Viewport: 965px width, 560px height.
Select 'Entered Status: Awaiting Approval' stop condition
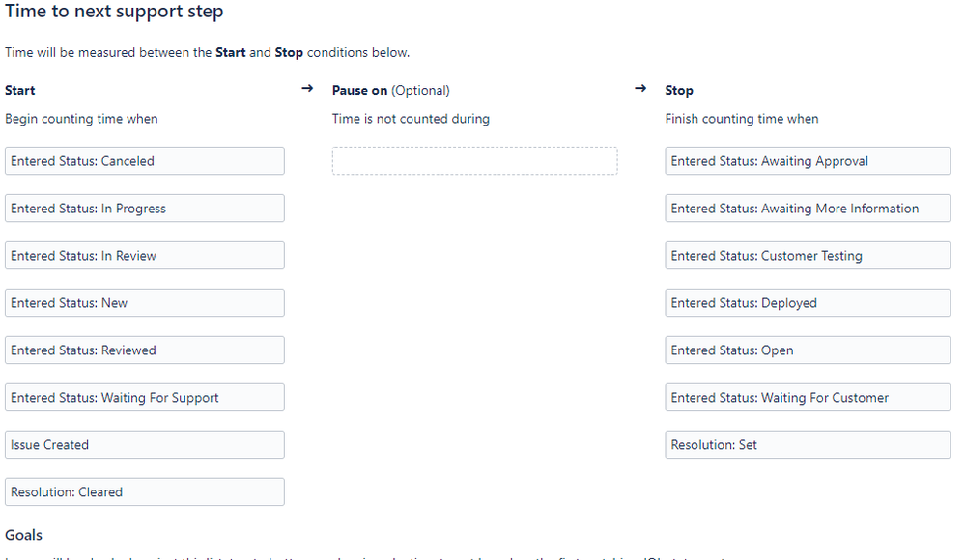pyautogui.click(x=808, y=161)
